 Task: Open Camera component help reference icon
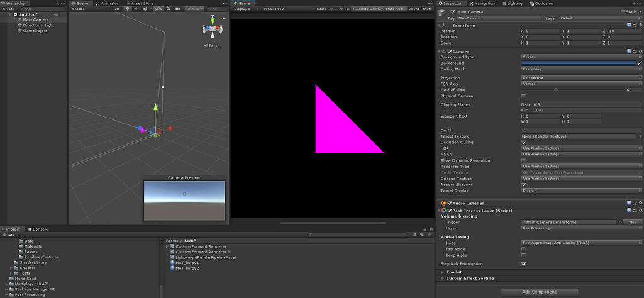(628, 51)
